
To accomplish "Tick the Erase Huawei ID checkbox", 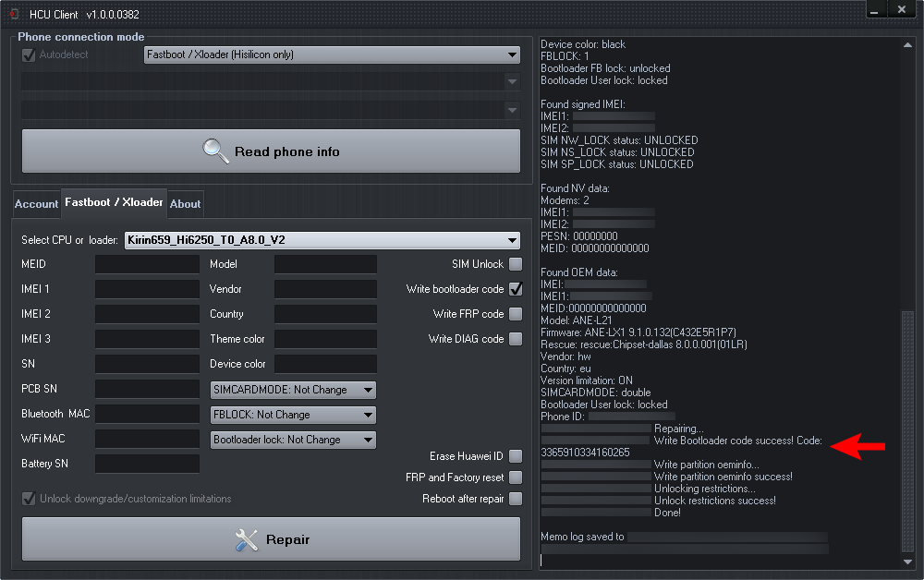I will click(x=516, y=455).
